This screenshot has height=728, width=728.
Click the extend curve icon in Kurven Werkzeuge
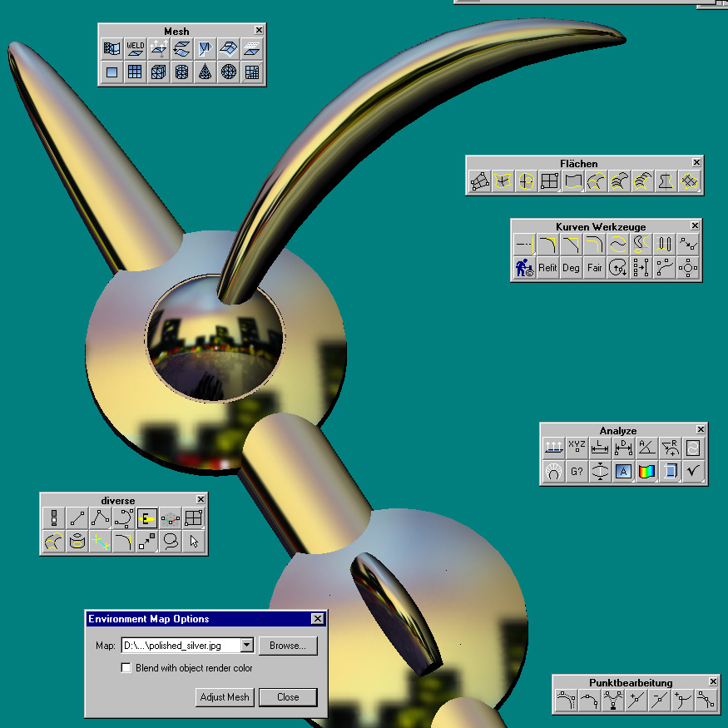pyautogui.click(x=525, y=245)
